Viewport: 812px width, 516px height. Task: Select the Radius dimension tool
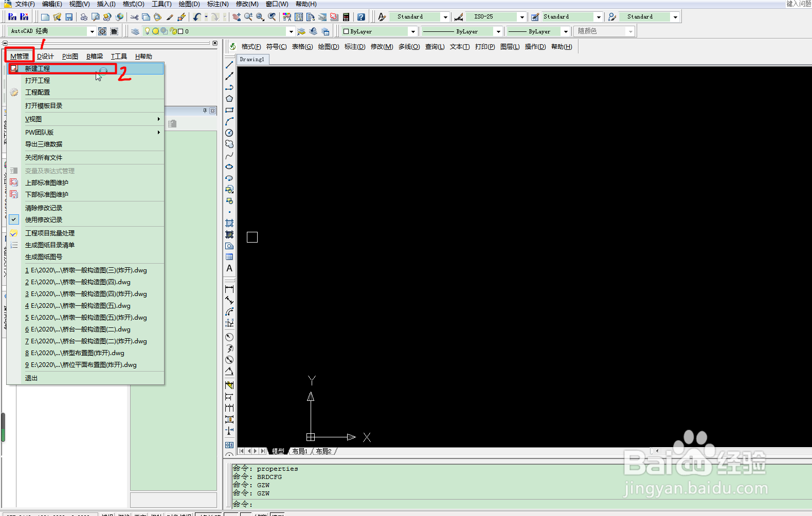(x=229, y=337)
